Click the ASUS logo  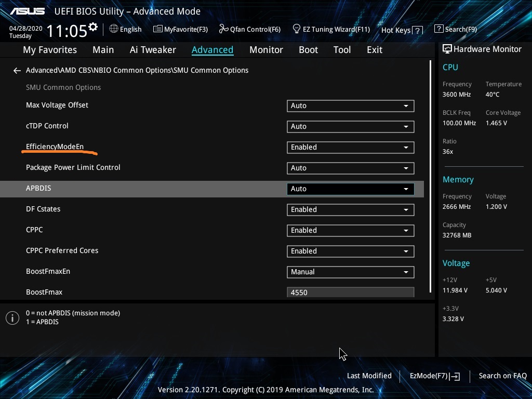pyautogui.click(x=28, y=11)
